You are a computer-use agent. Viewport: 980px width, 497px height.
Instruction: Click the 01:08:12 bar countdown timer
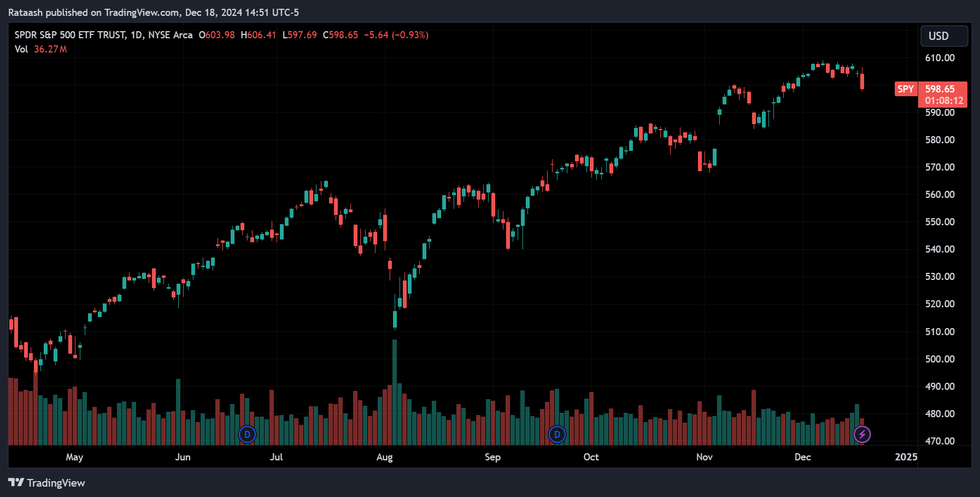coord(944,101)
